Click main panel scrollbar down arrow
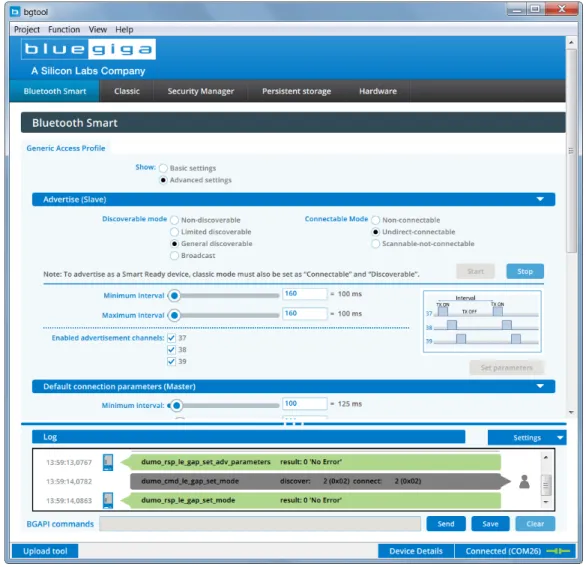Image resolution: width=586 pixels, height=567 pixels. (571, 412)
